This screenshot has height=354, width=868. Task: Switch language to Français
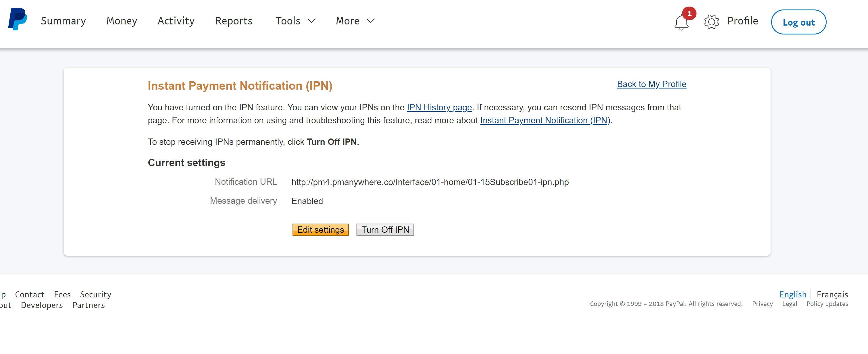click(832, 295)
